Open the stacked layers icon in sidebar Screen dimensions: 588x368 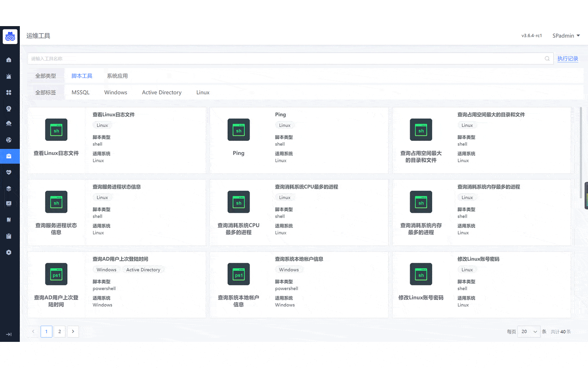(x=9, y=188)
